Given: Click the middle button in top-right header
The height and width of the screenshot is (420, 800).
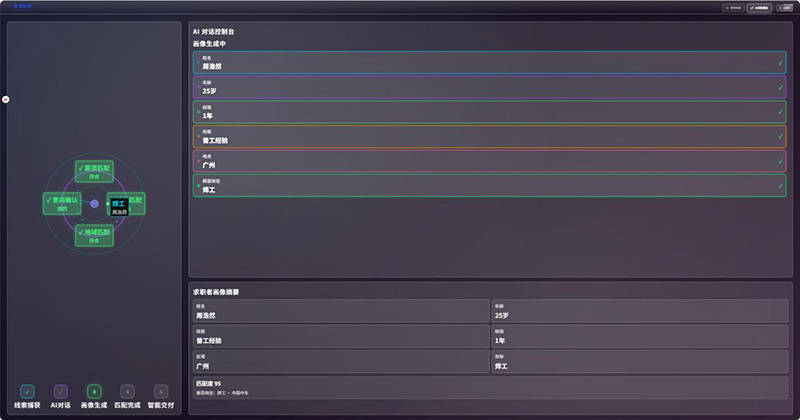Looking at the screenshot, I should (x=760, y=7).
